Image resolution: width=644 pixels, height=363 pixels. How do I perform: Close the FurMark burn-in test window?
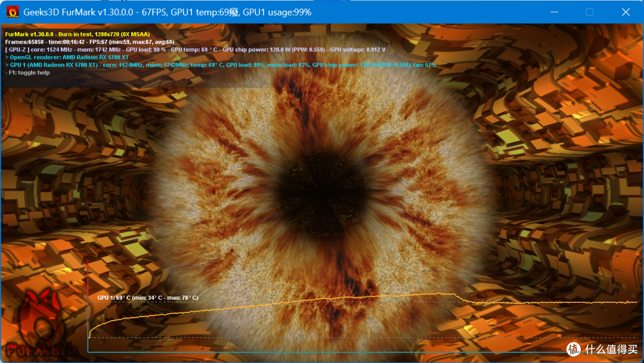coord(626,12)
